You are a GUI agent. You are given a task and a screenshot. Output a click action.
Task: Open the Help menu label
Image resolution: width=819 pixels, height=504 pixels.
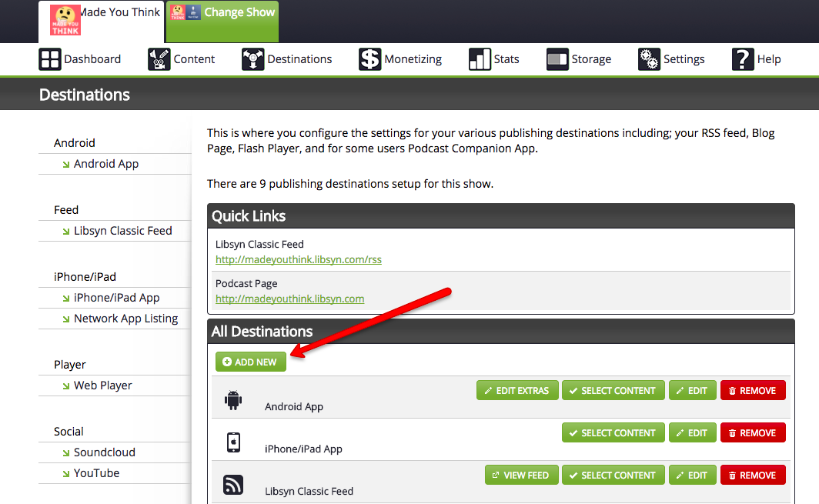769,59
